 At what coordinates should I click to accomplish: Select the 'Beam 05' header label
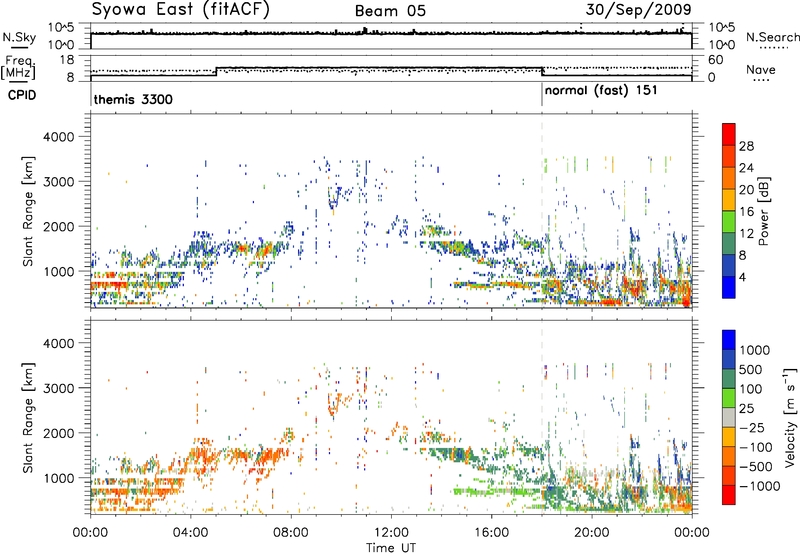pyautogui.click(x=390, y=11)
